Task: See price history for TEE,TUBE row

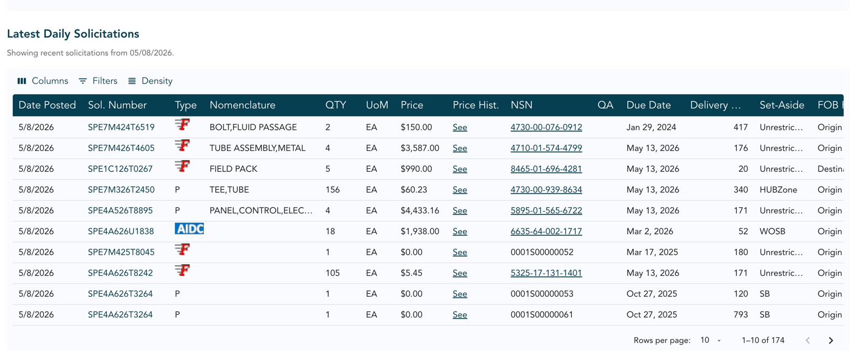Action: (x=460, y=190)
